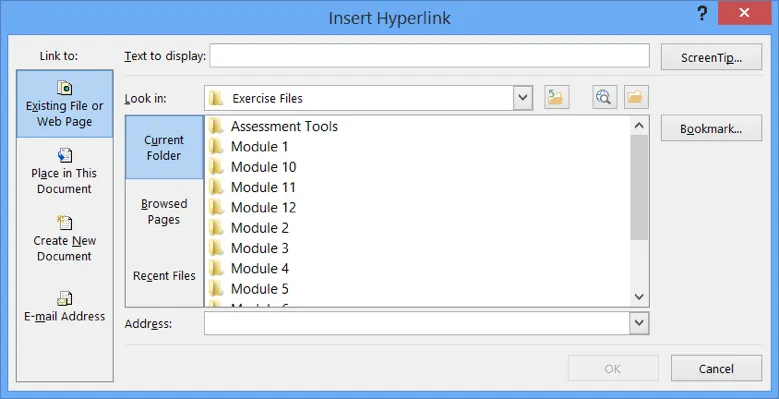Switch to Browsed Pages view

164,212
